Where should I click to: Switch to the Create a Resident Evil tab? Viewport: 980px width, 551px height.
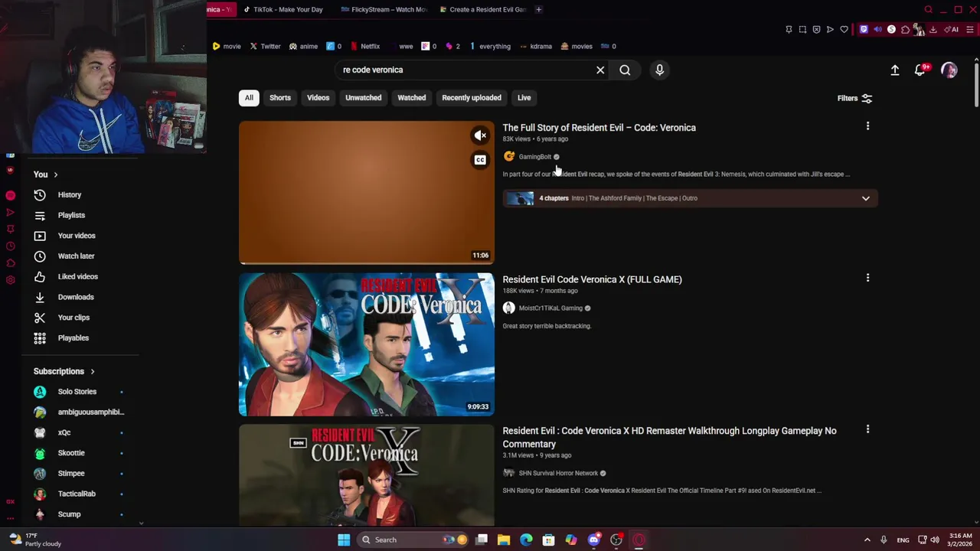tap(482, 9)
